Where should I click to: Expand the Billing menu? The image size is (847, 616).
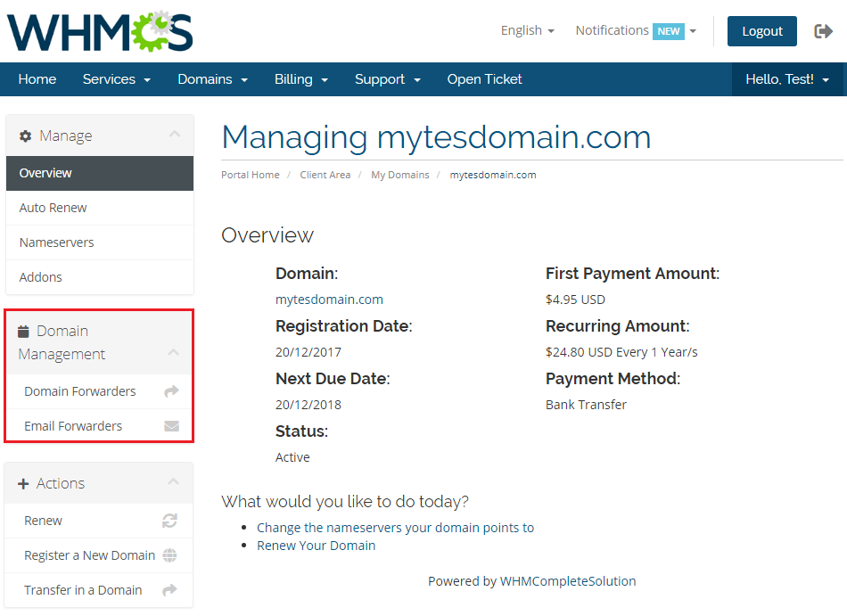coord(301,79)
